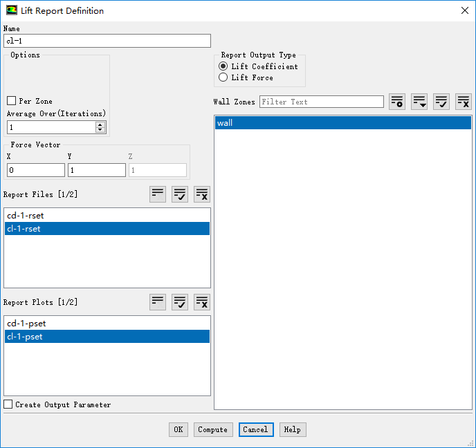Click the Wall Zones Filter Text field

(x=321, y=102)
